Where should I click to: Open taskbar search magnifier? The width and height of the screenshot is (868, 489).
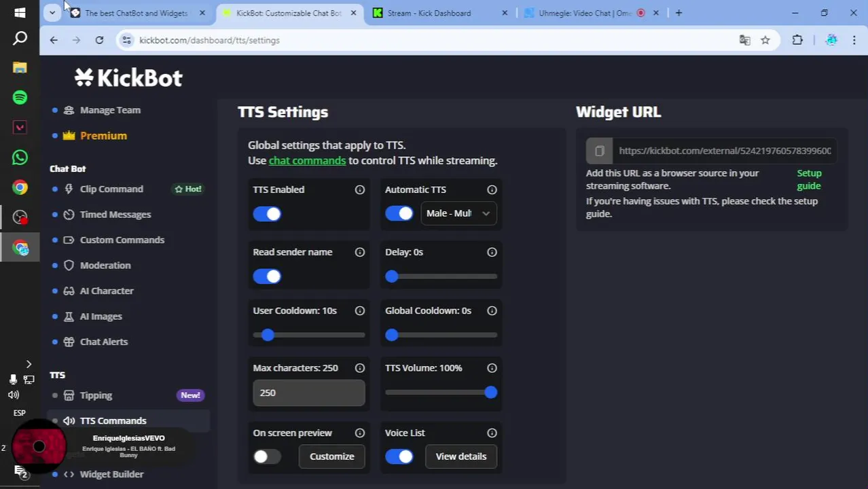click(20, 39)
